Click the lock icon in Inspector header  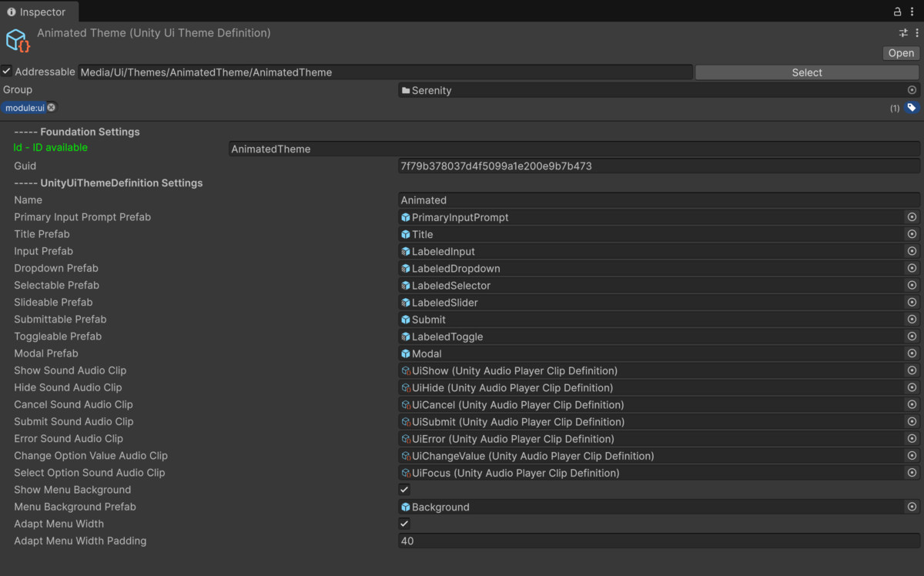click(x=897, y=12)
